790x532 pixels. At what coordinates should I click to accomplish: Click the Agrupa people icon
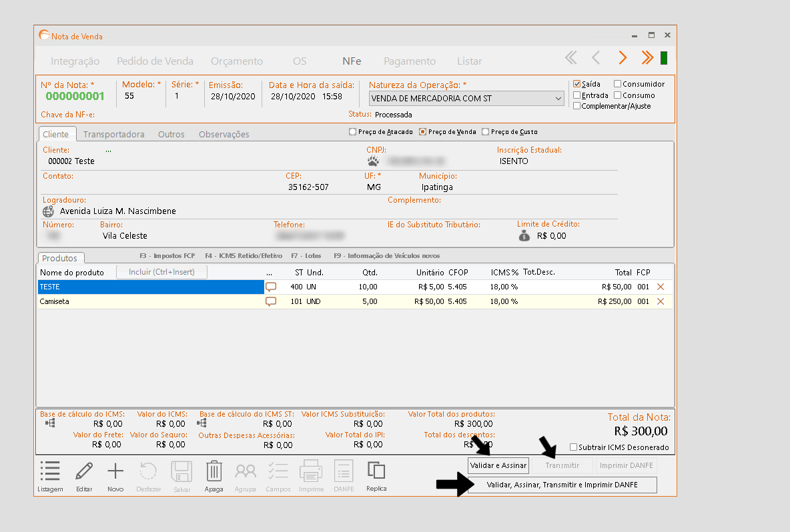click(x=246, y=471)
